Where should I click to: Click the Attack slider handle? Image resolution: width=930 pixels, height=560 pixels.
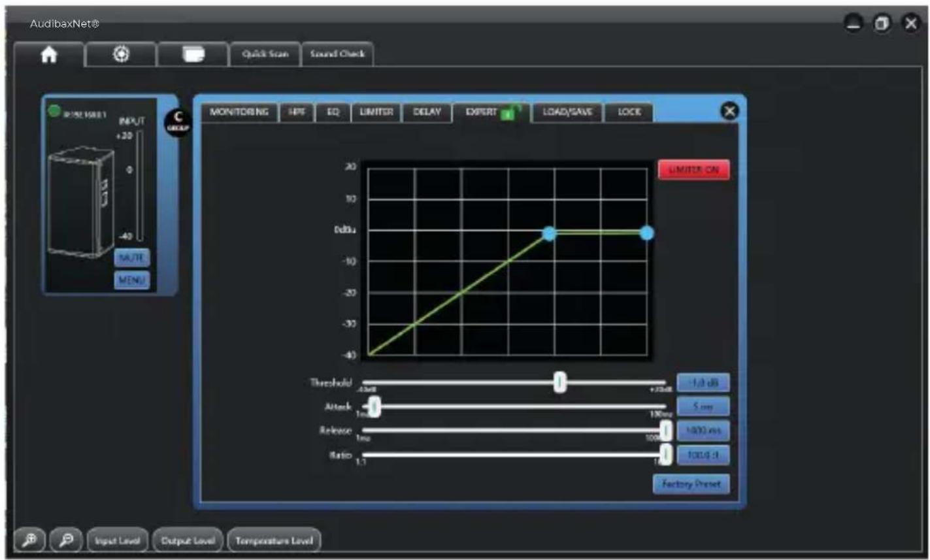(x=374, y=407)
